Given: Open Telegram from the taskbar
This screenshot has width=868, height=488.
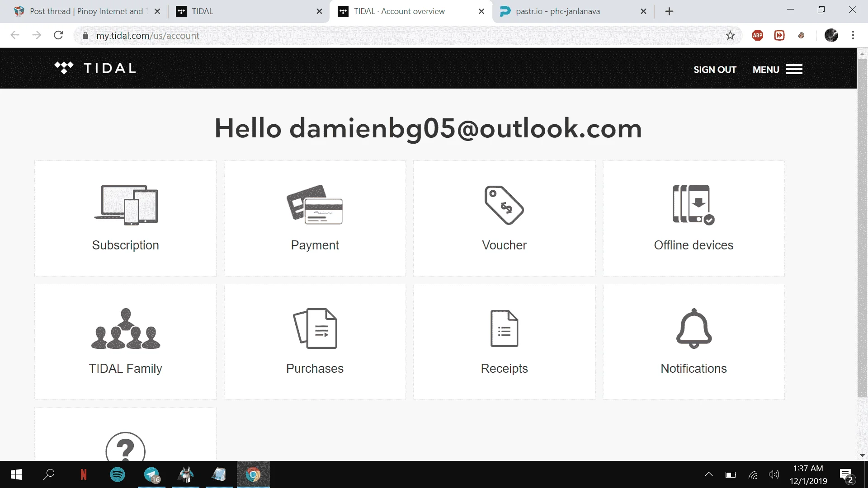Looking at the screenshot, I should (152, 474).
